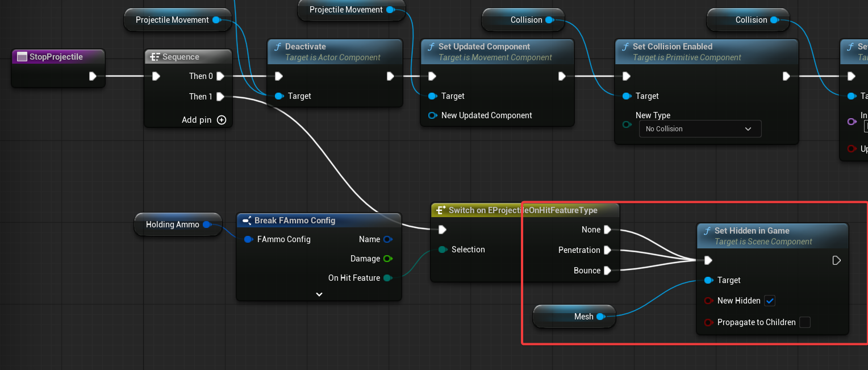Click the On Hit Feature output pin
This screenshot has height=370, width=868.
[387, 278]
